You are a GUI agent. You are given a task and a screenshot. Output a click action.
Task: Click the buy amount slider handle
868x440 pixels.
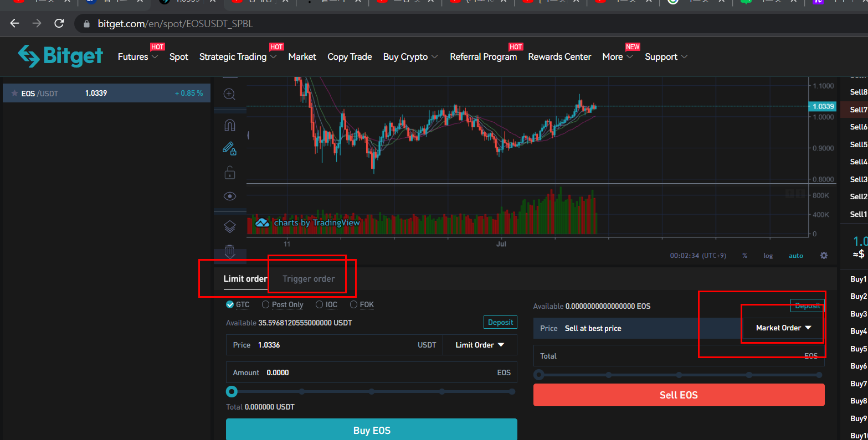(232, 391)
